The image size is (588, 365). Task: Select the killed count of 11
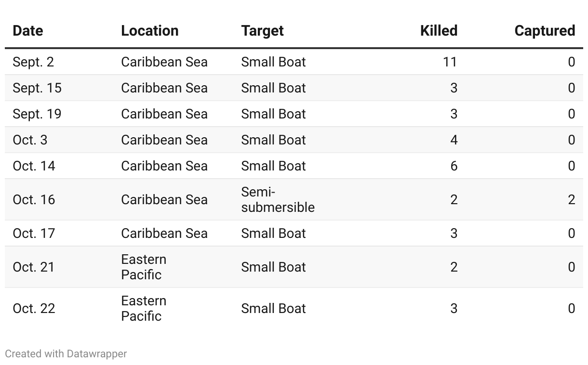pos(450,62)
